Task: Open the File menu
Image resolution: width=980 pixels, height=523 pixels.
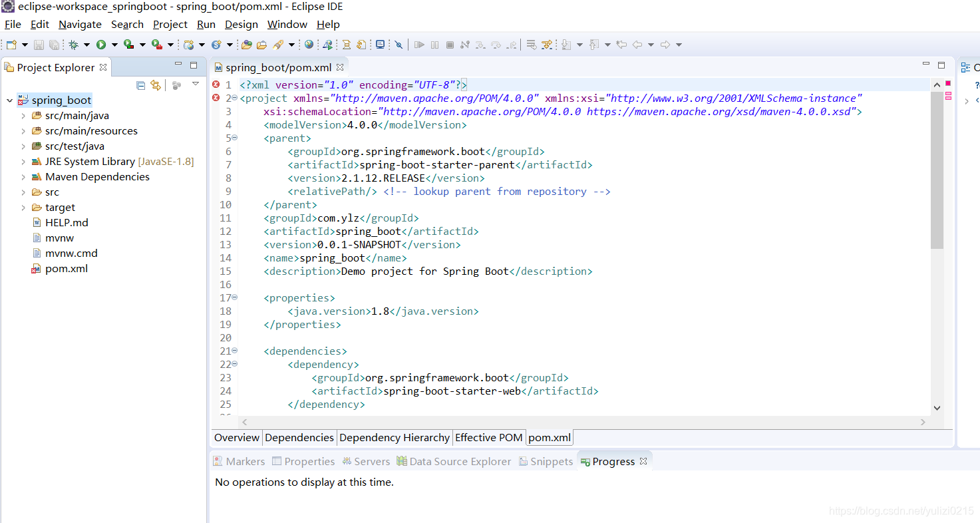Action: (13, 24)
